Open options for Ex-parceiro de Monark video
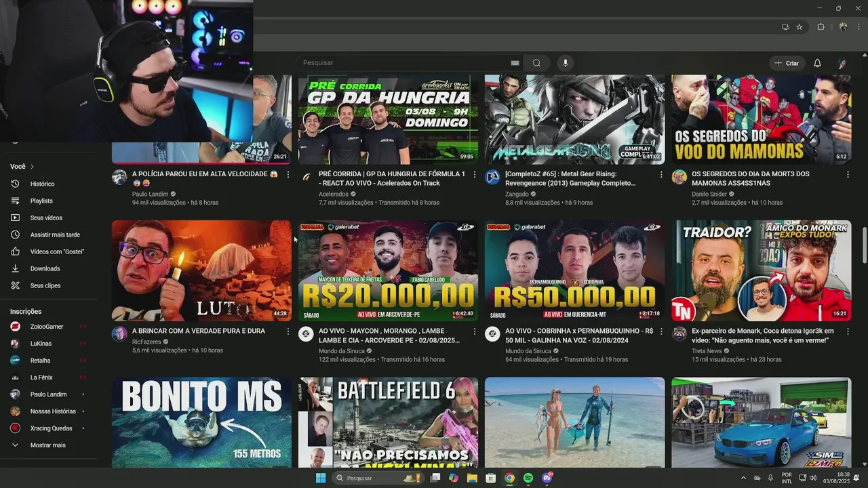The image size is (868, 488). coord(848,331)
